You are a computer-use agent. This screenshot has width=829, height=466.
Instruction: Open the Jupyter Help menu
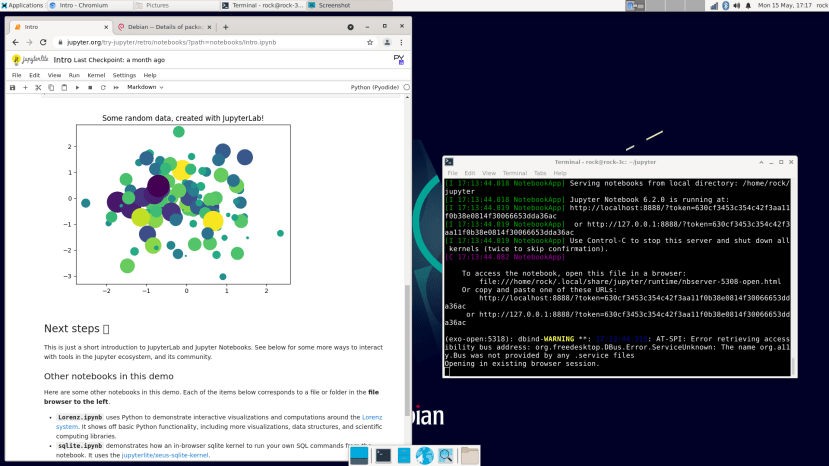[x=150, y=75]
